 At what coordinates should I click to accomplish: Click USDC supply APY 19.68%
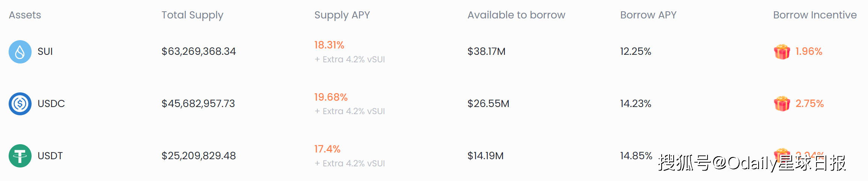tap(331, 97)
